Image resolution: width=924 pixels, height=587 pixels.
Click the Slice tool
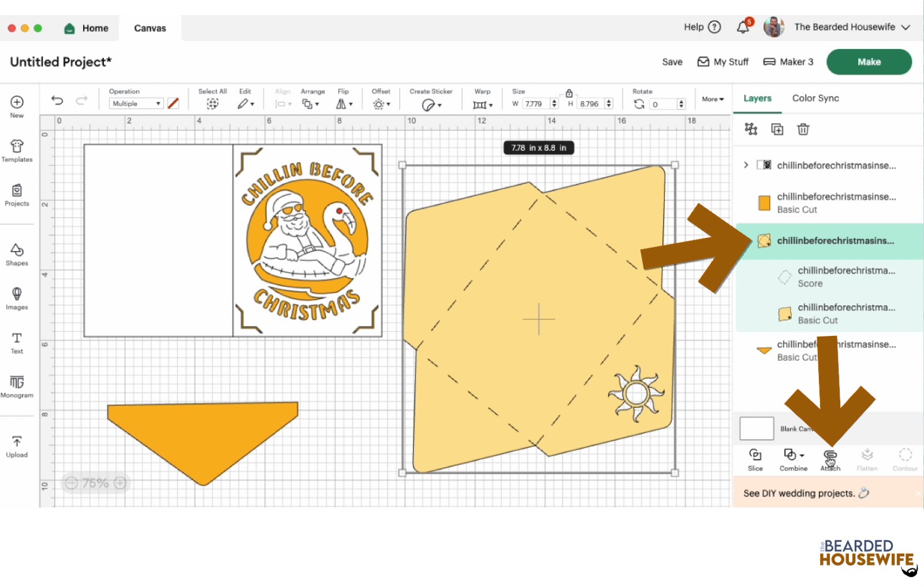point(755,460)
